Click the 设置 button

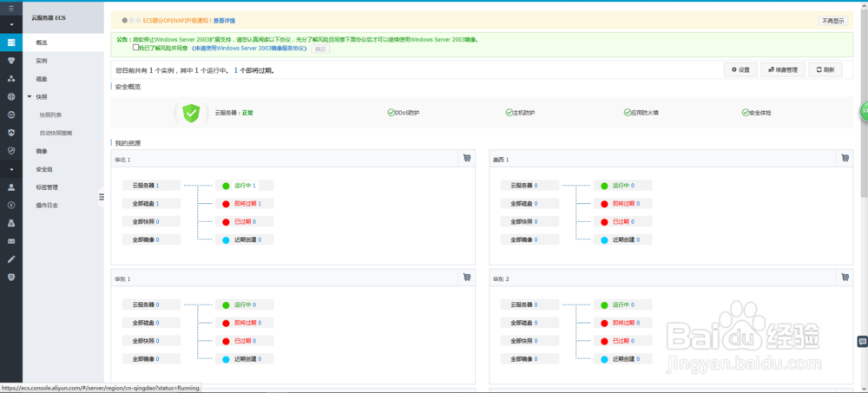[x=740, y=70]
